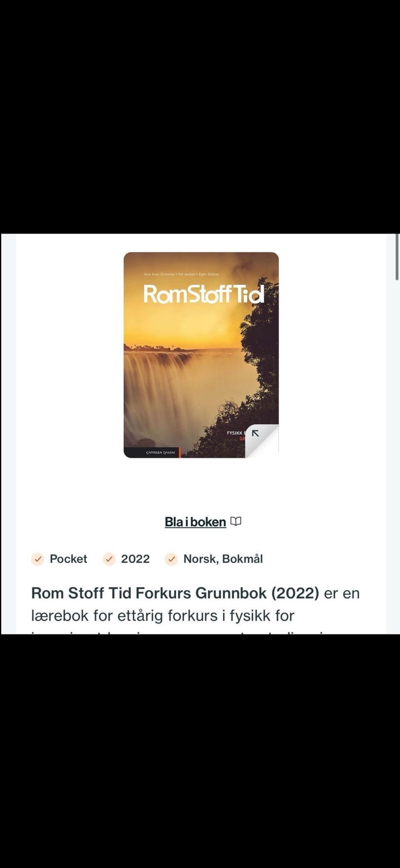Open the Bla i boken link
This screenshot has height=868, width=400.
(x=195, y=522)
